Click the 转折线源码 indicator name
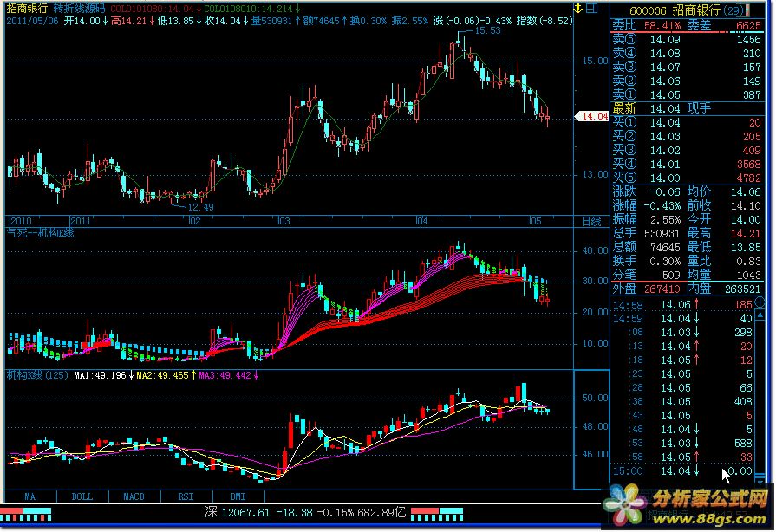The height and width of the screenshot is (532, 776). [79, 9]
